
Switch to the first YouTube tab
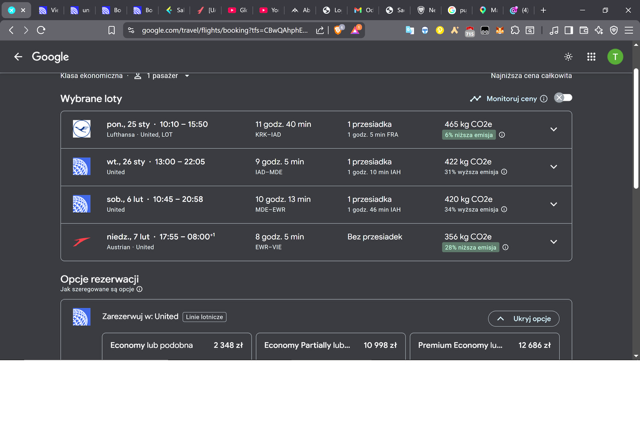tap(238, 10)
